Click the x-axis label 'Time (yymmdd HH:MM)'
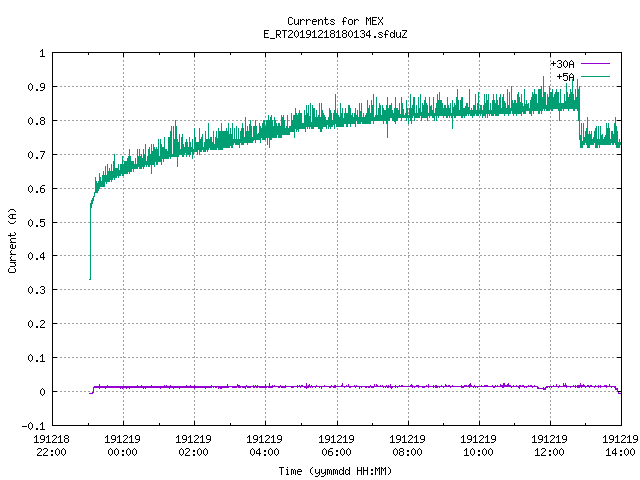The width and height of the screenshot is (640, 480). 335,471
